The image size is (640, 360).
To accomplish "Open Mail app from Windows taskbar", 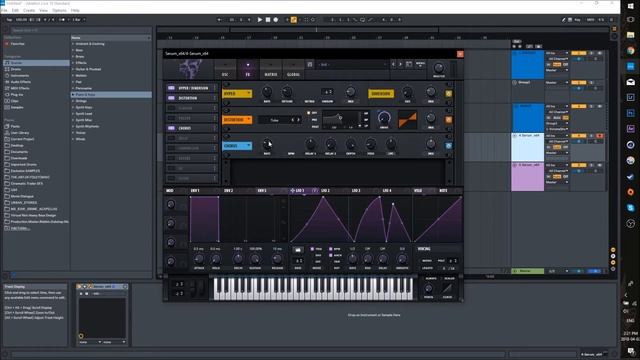I will tap(631, 82).
